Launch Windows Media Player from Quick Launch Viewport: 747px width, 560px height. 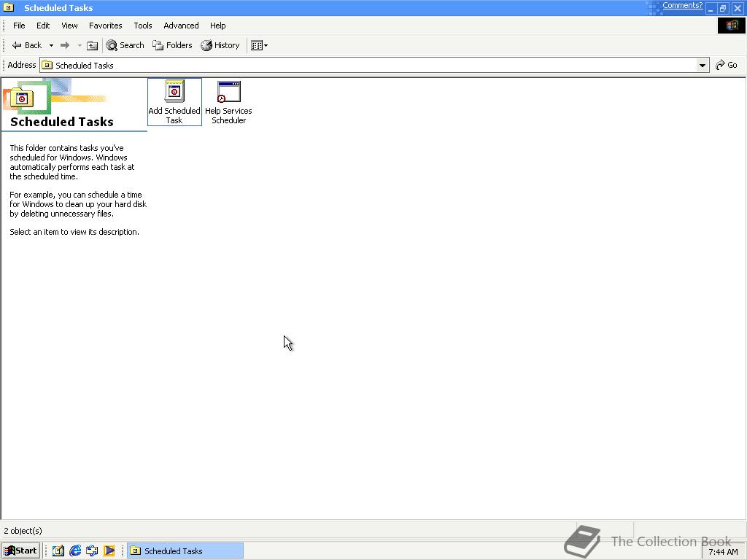pyautogui.click(x=109, y=551)
